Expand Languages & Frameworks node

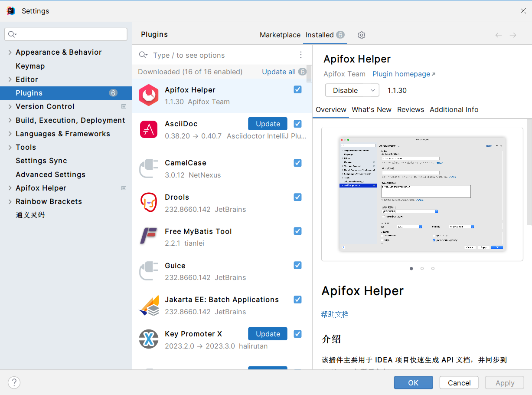[x=10, y=134]
